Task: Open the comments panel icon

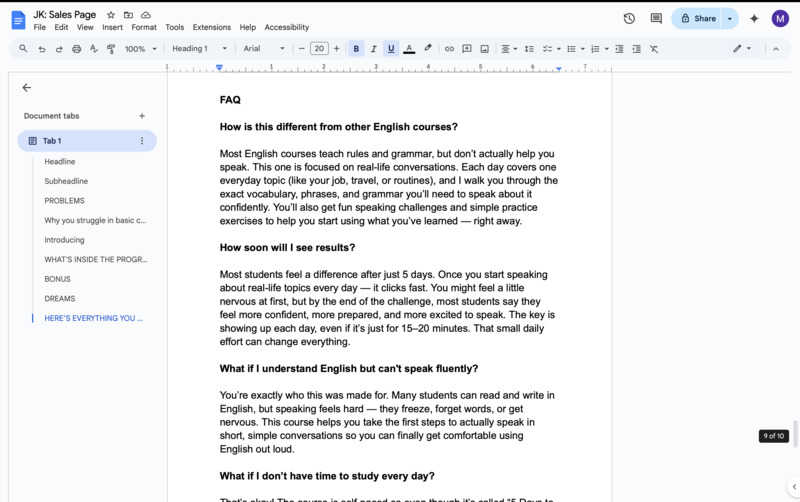Action: pyautogui.click(x=656, y=18)
